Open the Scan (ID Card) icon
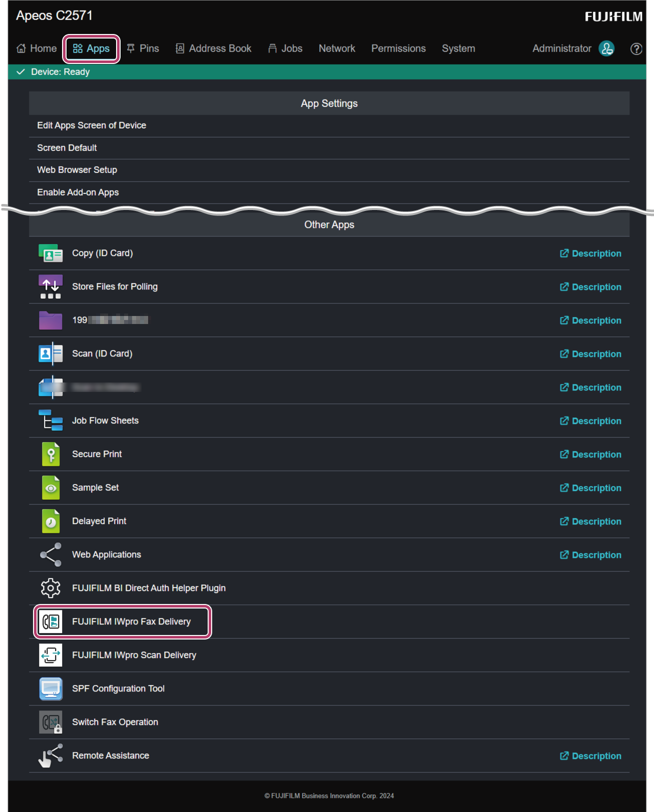 coord(51,354)
